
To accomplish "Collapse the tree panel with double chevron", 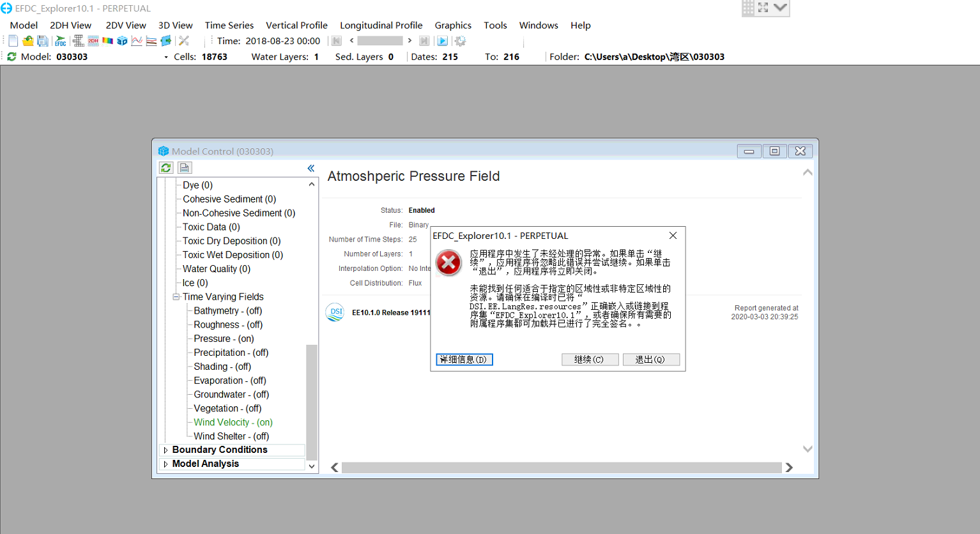I will tap(311, 168).
